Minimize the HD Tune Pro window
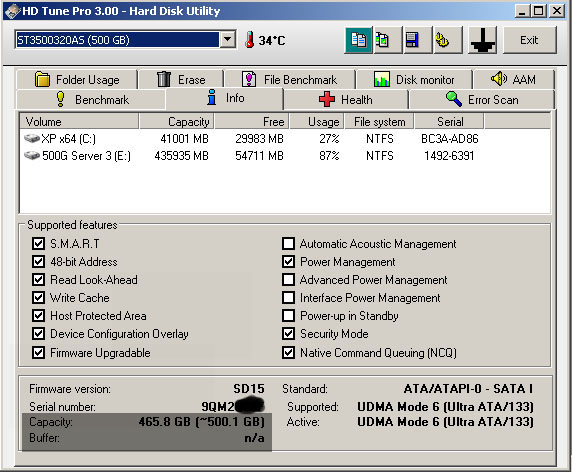The image size is (572, 472). (522, 11)
